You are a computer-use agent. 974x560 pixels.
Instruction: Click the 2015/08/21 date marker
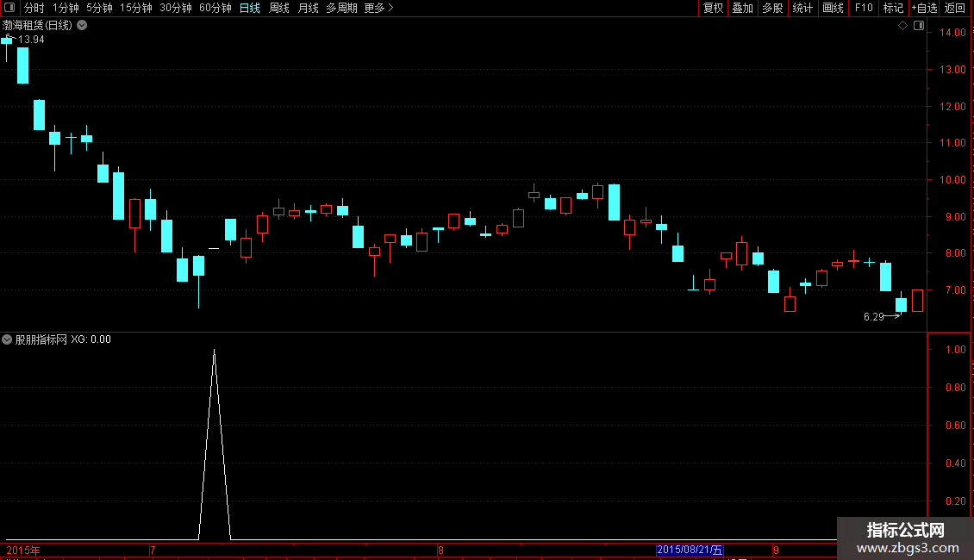(690, 550)
